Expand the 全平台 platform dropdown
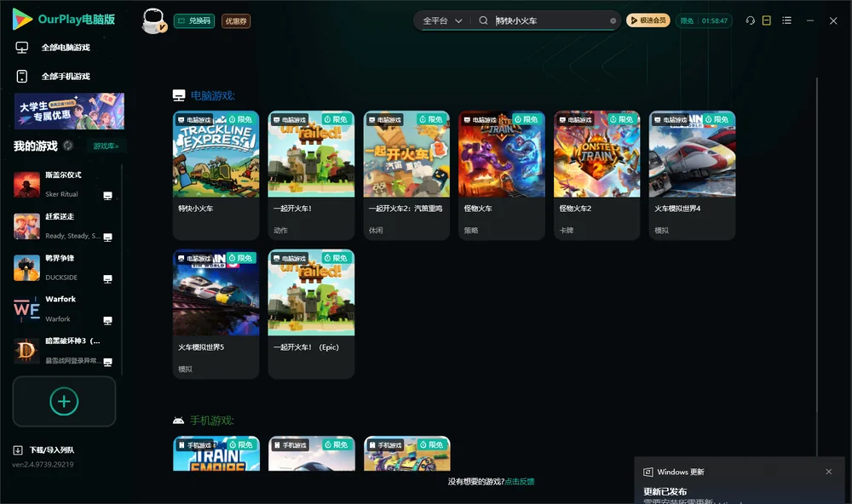The height and width of the screenshot is (504, 852). tap(442, 20)
